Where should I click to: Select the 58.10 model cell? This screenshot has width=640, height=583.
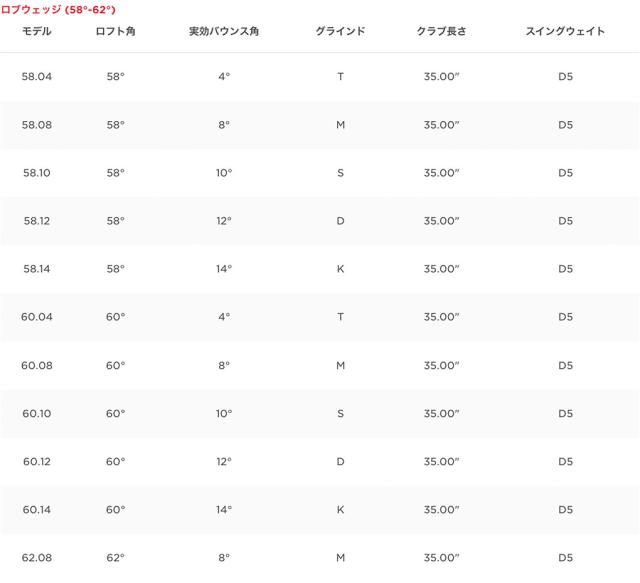[36, 173]
